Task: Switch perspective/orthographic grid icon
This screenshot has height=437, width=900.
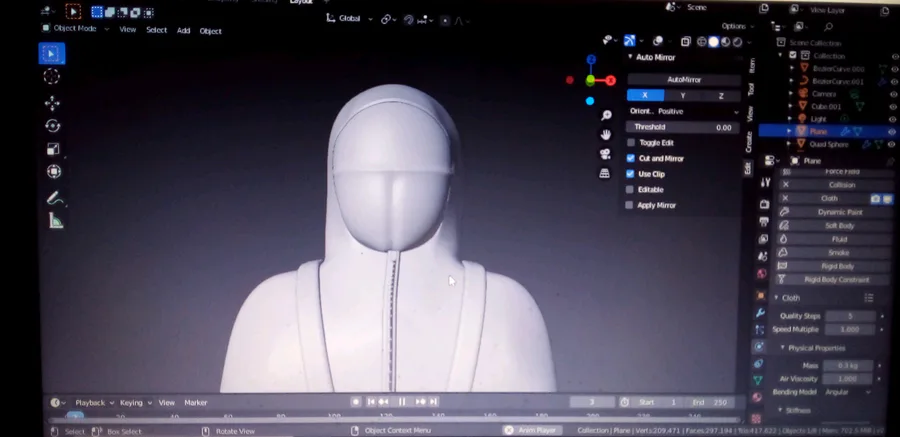Action: tap(604, 173)
